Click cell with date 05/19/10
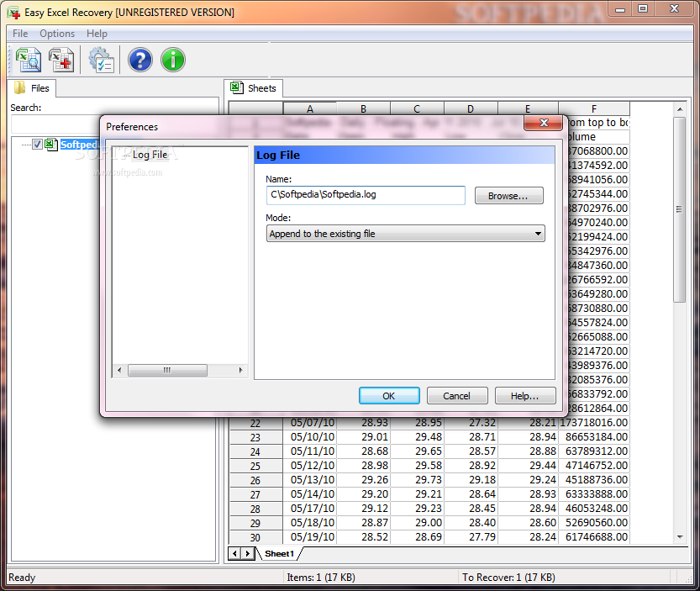700x591 pixels. point(310,537)
